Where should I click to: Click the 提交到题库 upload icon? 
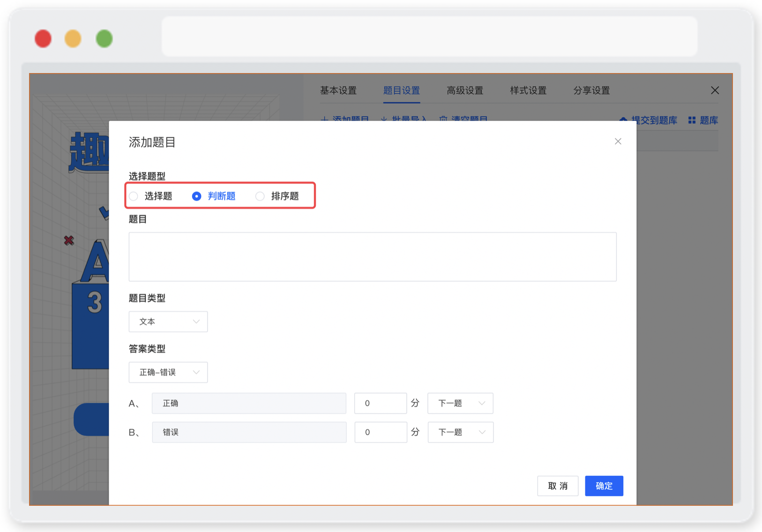point(623,120)
